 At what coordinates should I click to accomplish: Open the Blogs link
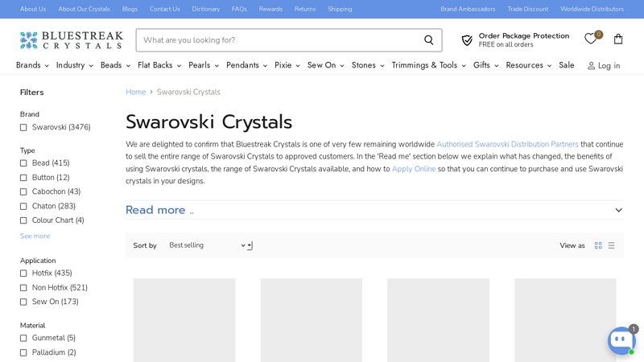130,9
